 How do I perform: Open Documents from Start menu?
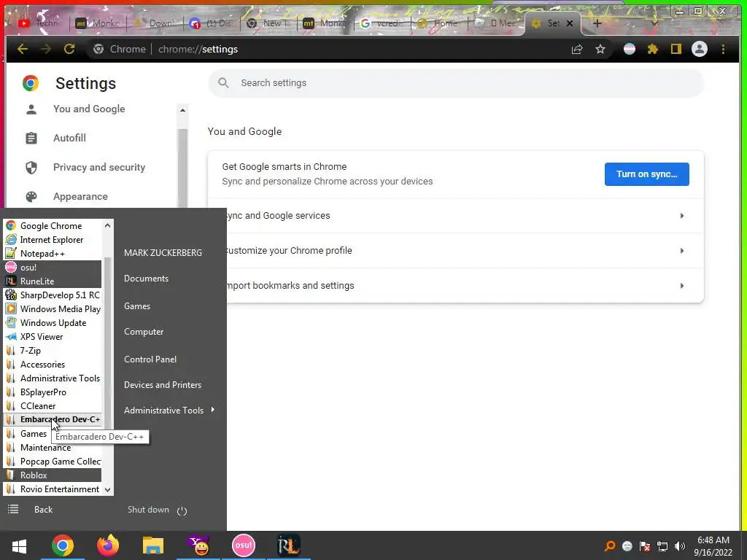tap(146, 279)
